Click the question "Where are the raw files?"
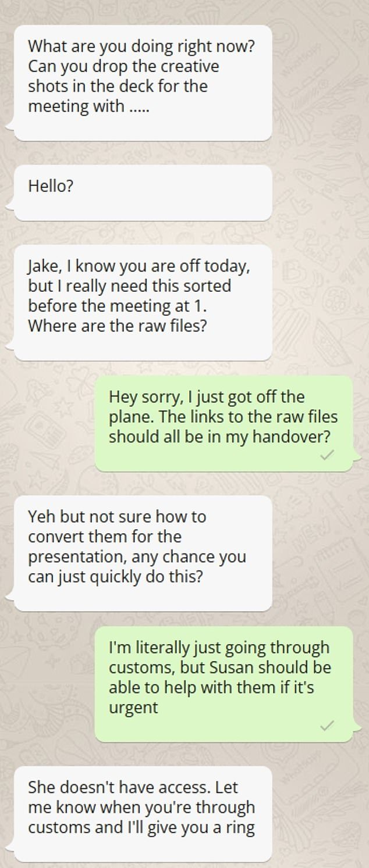Screen dimensions: 369x868 [x=118, y=326]
